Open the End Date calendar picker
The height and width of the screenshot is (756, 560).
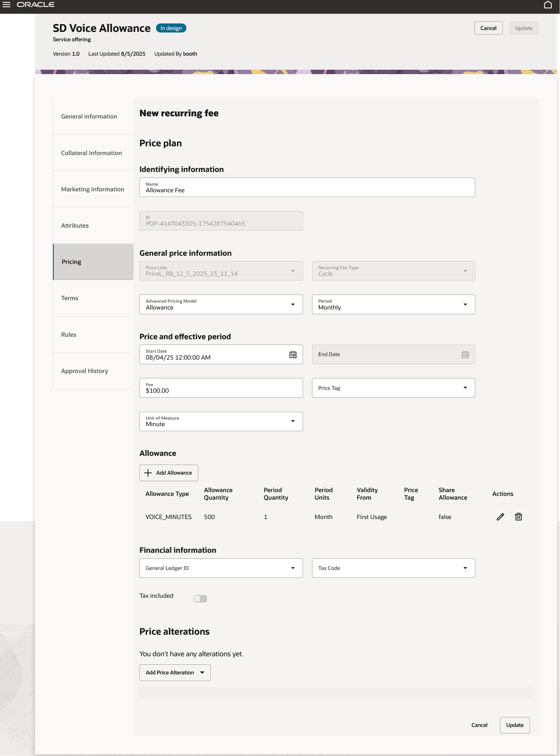pos(466,355)
